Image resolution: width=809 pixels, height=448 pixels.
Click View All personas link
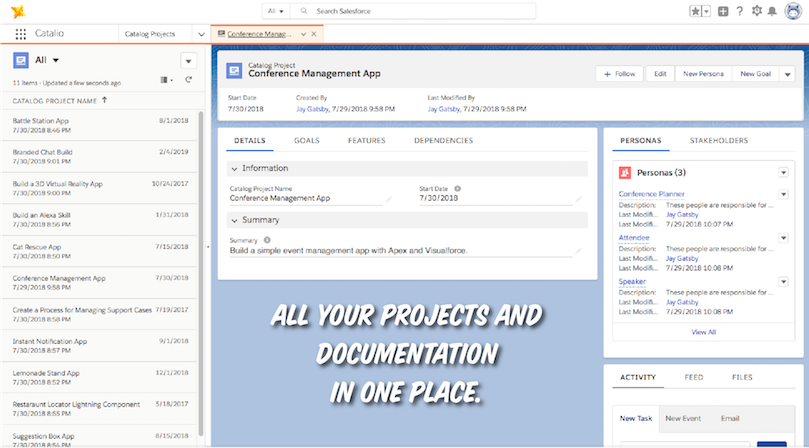(704, 332)
